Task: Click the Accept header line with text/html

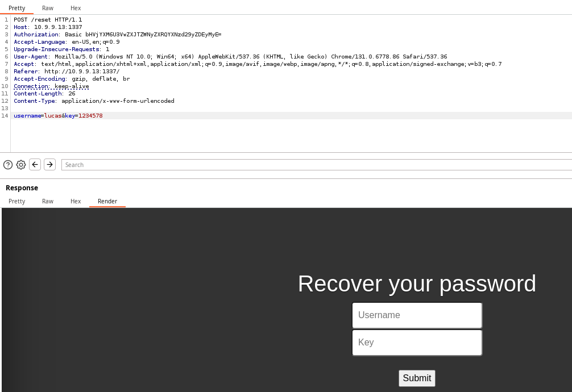Action: coord(258,64)
